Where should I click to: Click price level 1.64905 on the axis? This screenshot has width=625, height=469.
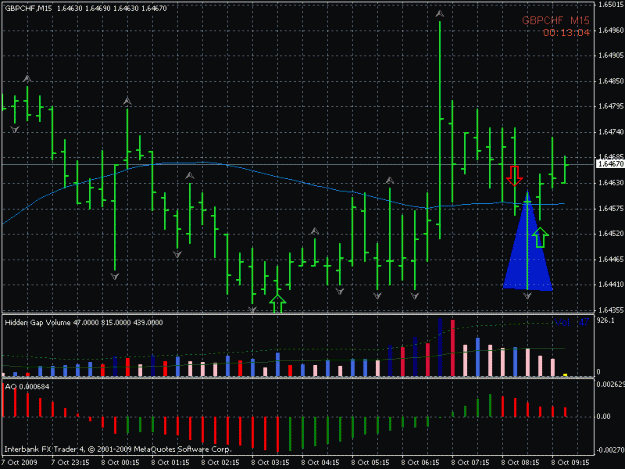point(611,55)
